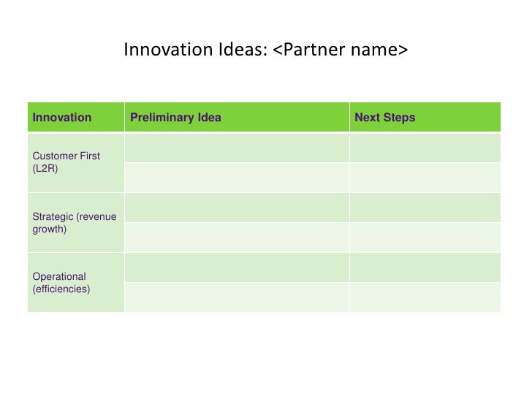Viewport: 532px width, 399px height.
Task: Click first Preliminary Idea cell for Customer First
Action: 237,148
